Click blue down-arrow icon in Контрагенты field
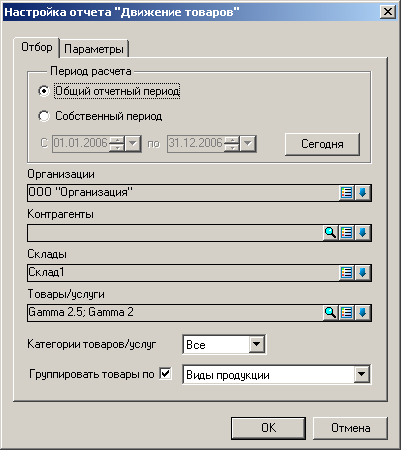The image size is (401, 450). coord(363,233)
